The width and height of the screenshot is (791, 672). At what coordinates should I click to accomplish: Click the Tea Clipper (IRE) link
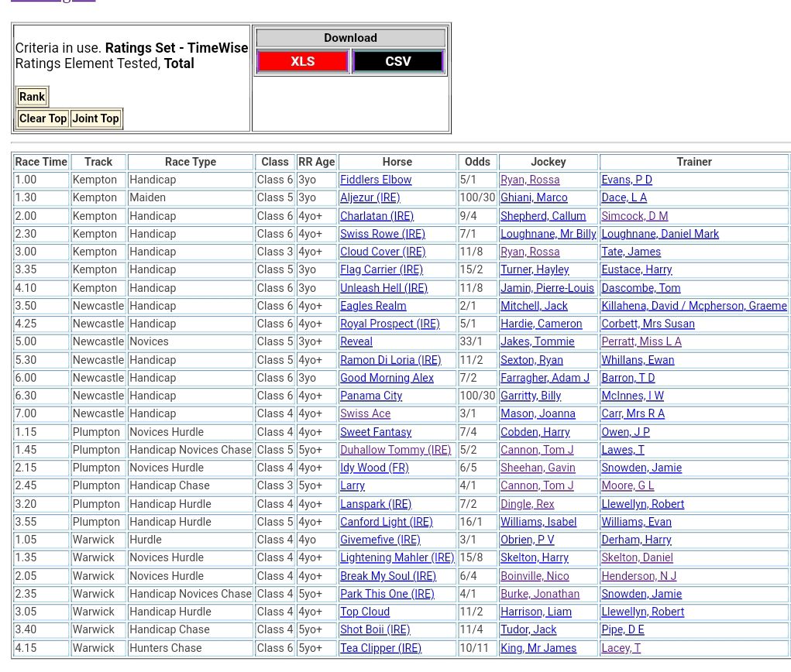pos(380,648)
